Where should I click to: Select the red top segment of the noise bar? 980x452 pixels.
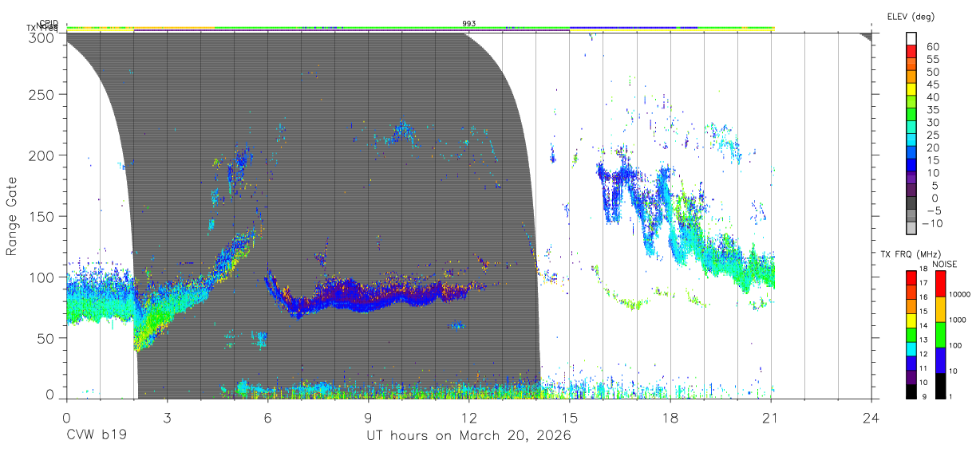coord(940,284)
